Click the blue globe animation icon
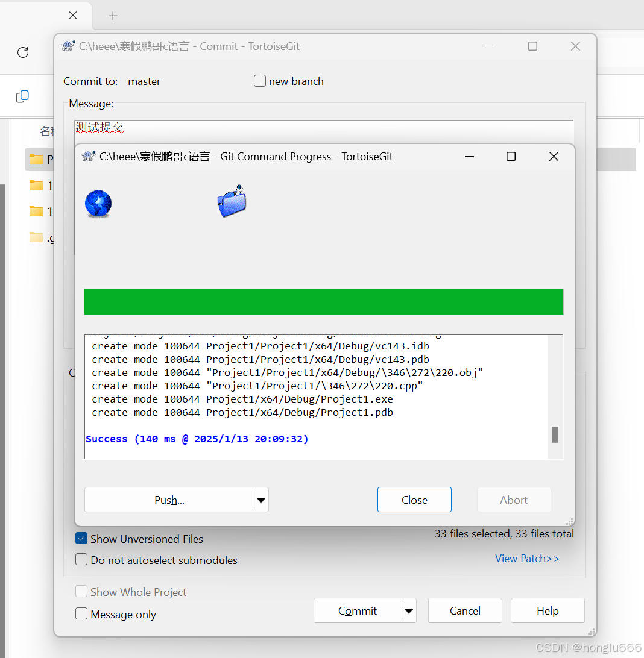644x658 pixels. click(x=98, y=204)
